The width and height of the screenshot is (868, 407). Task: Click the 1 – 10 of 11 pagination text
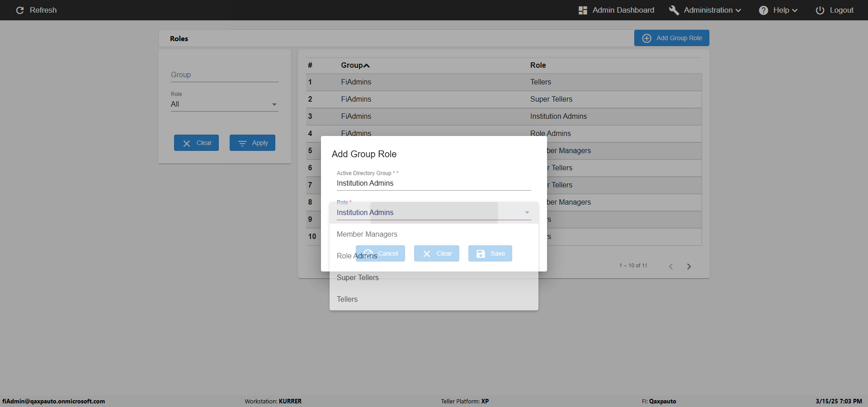[633, 266]
